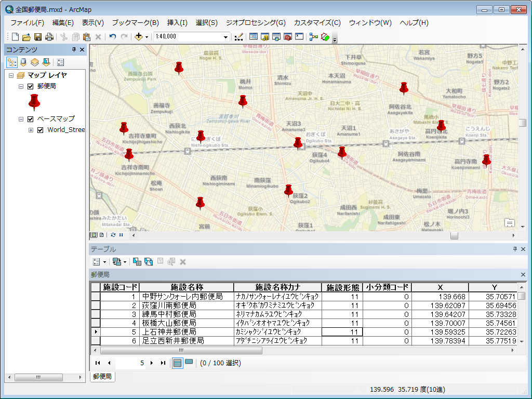The height and width of the screenshot is (399, 532).
Task: Open the ブックマーク(B) menu
Action: pyautogui.click(x=136, y=23)
